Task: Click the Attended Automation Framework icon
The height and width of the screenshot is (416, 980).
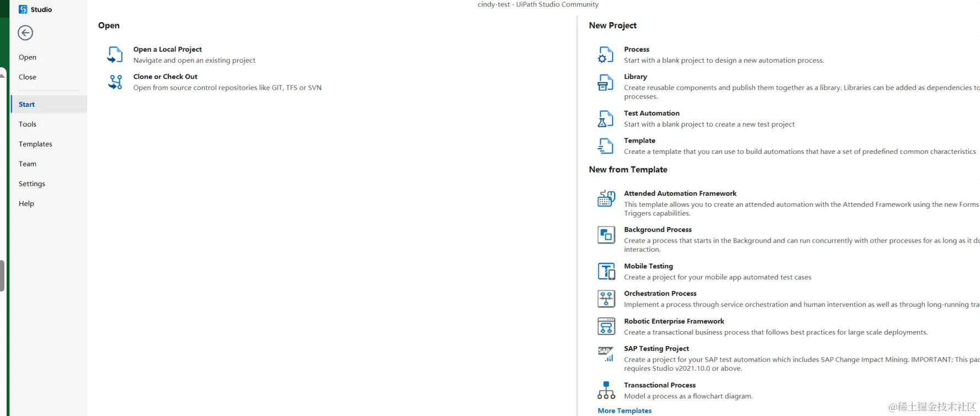Action: click(x=606, y=198)
